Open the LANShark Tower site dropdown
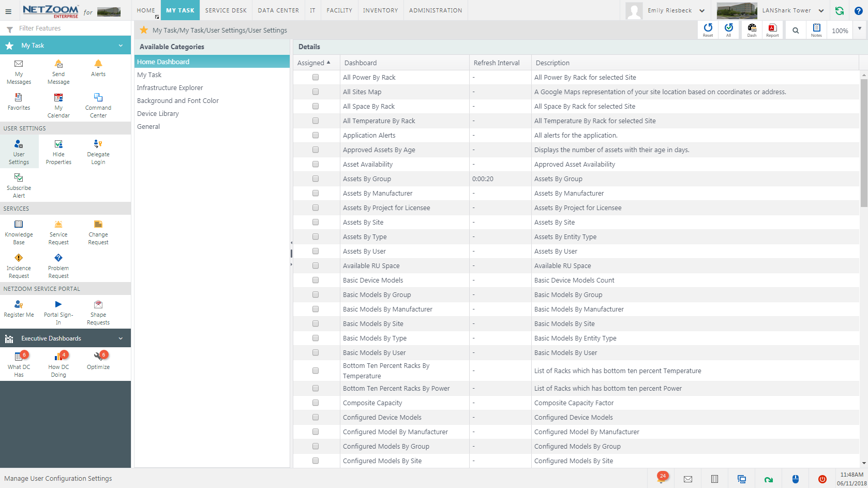The width and height of the screenshot is (868, 488). pyautogui.click(x=821, y=11)
